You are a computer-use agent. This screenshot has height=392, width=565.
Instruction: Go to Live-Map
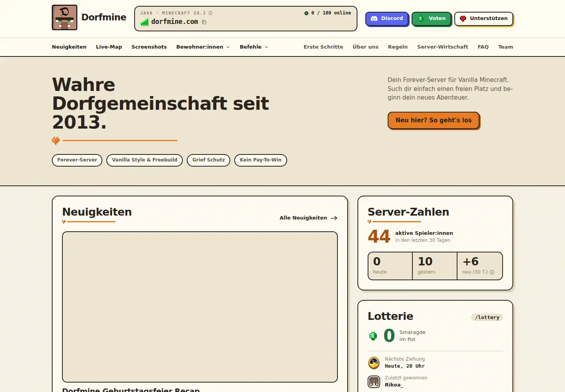point(109,47)
